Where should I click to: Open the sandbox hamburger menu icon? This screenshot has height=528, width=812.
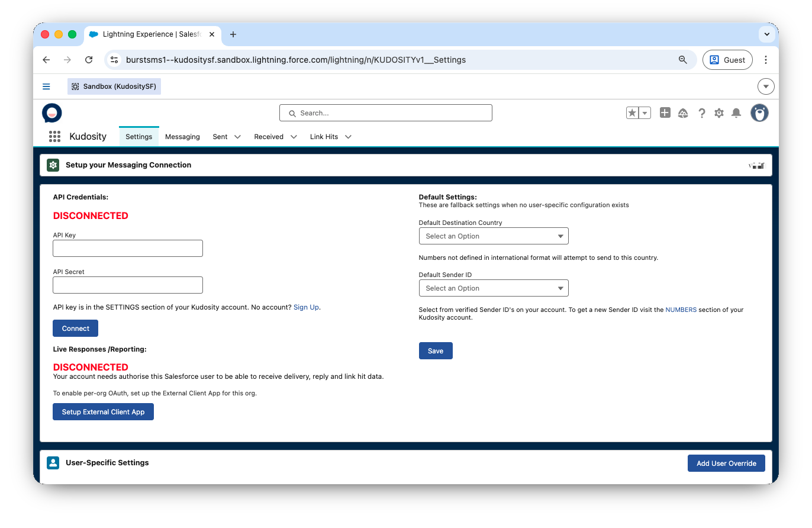click(46, 86)
